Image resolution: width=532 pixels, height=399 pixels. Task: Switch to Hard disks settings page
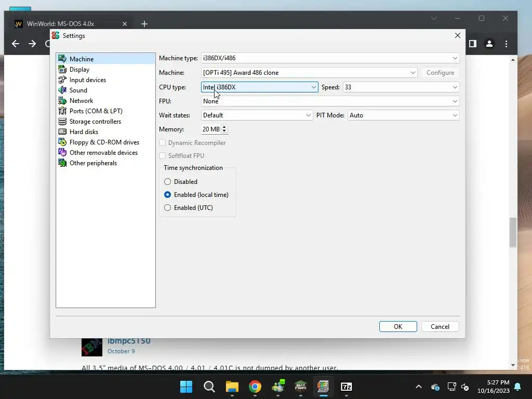[105, 131]
